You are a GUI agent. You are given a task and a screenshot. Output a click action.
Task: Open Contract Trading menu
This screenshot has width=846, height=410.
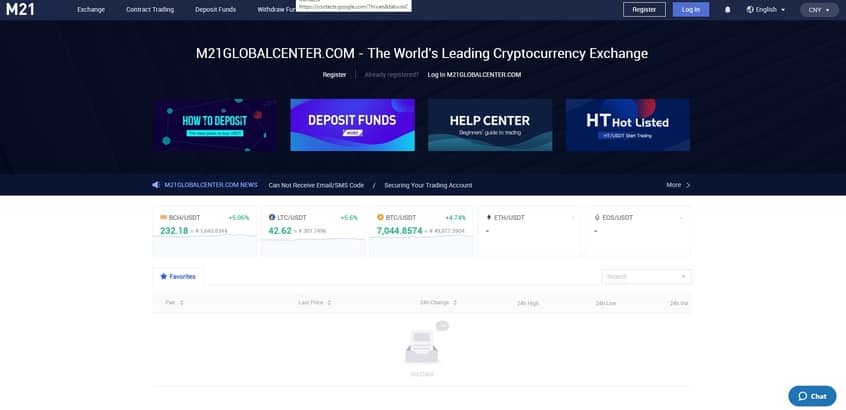(x=150, y=10)
